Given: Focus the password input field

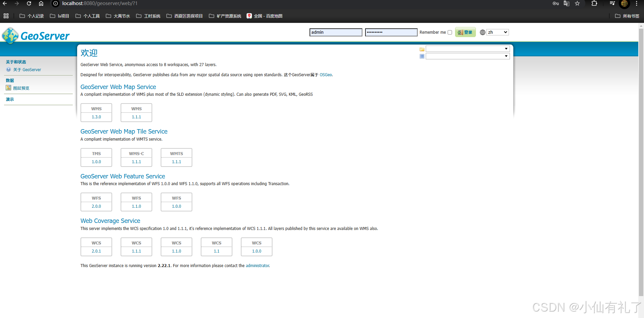Looking at the screenshot, I should [391, 32].
